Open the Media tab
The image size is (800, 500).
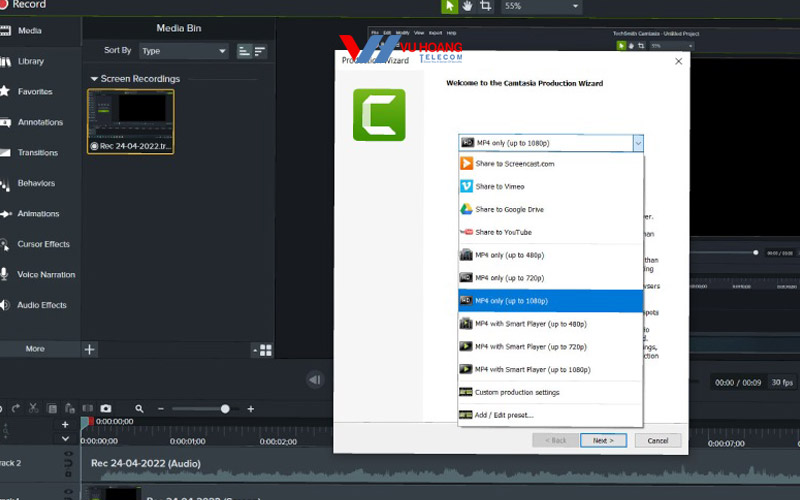30,31
